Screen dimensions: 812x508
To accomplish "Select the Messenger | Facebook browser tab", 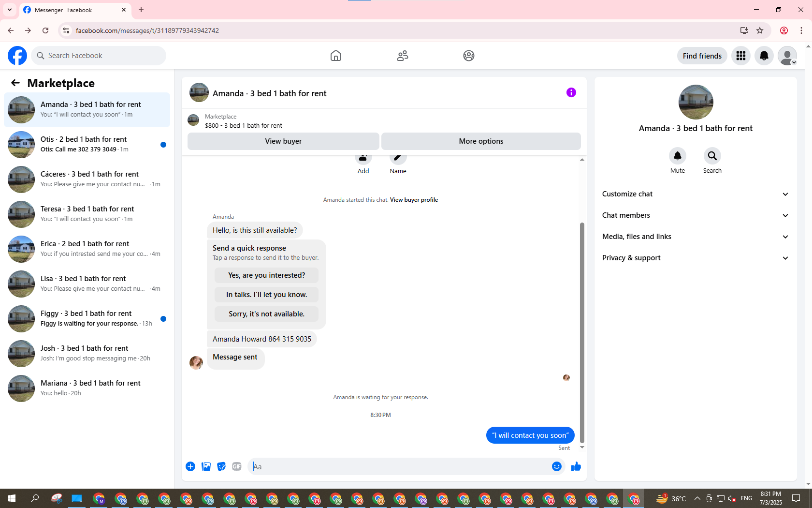I will [x=75, y=10].
